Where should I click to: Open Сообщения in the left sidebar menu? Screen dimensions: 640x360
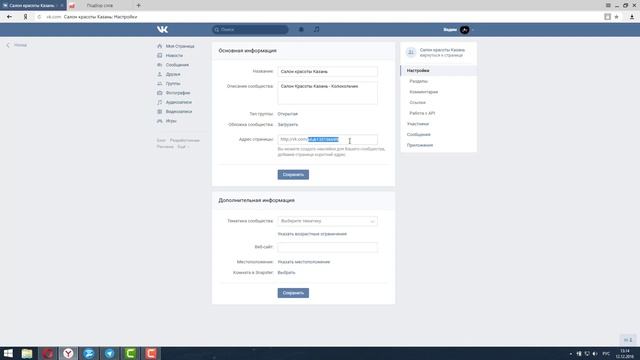pos(177,65)
